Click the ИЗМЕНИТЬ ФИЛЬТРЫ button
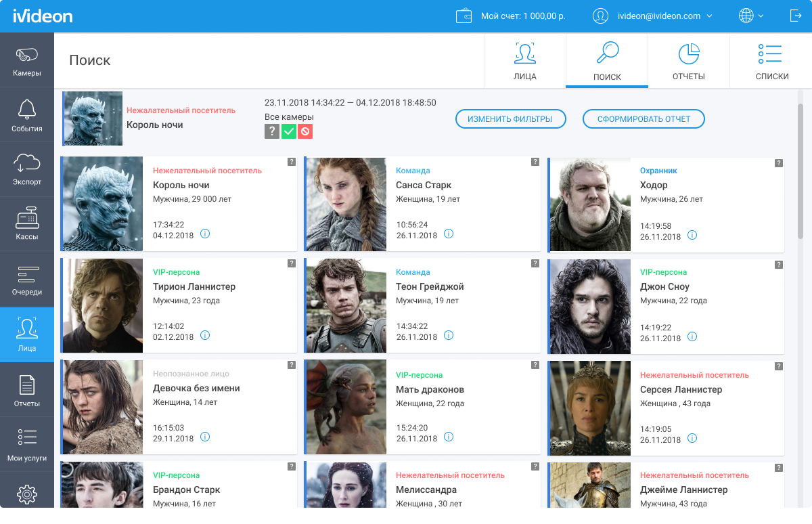Screen dimensions: 812x524 pos(510,119)
